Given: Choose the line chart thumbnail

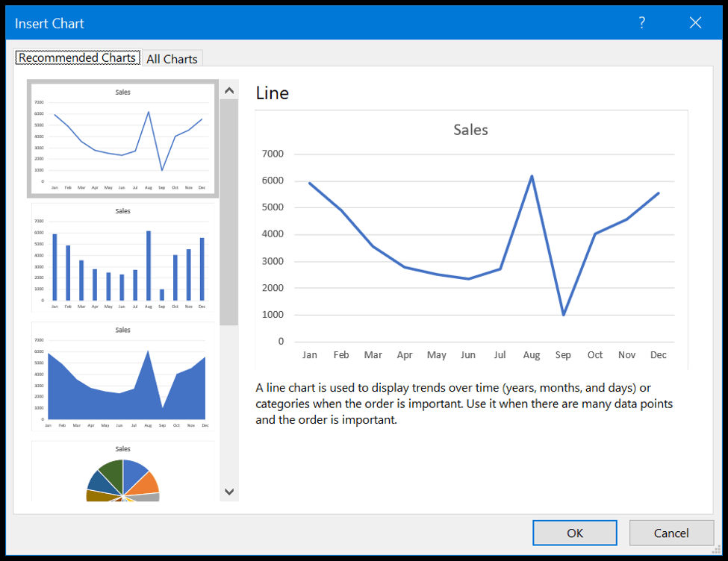Looking at the screenshot, I should pos(123,139).
